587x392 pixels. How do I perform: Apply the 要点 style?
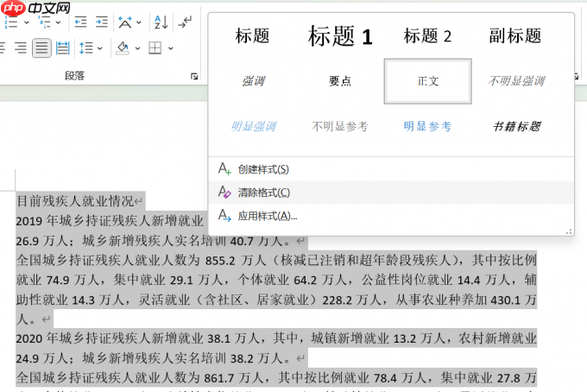340,81
